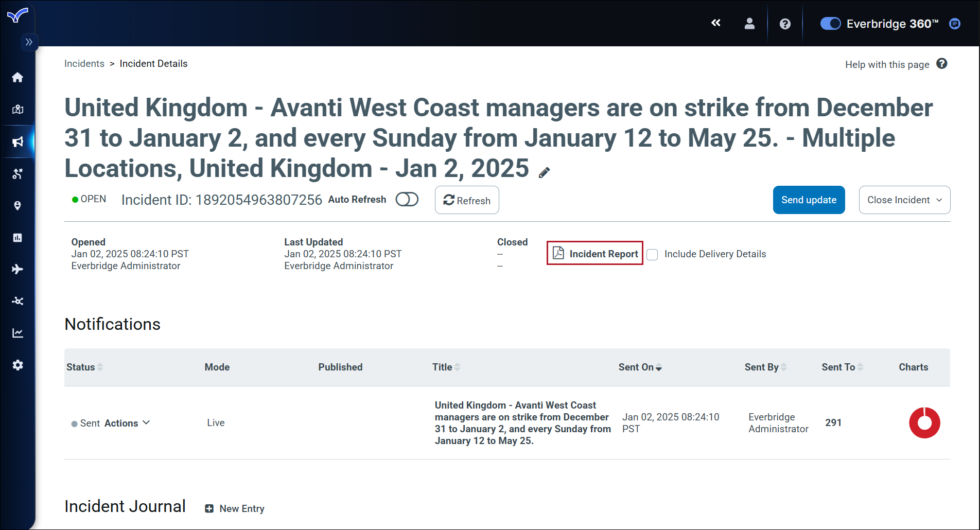980x530 pixels.
Task: Expand the left sidebar with double chevron
Action: [29, 42]
